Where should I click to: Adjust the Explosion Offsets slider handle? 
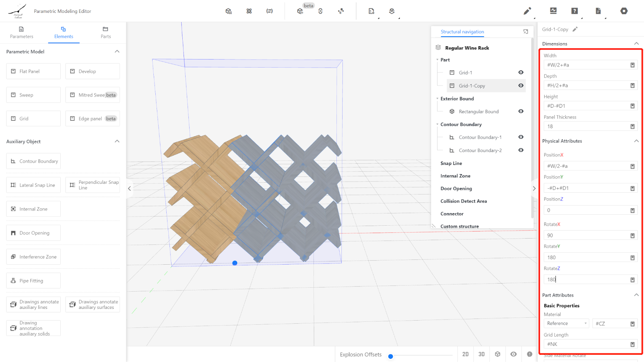(x=390, y=356)
